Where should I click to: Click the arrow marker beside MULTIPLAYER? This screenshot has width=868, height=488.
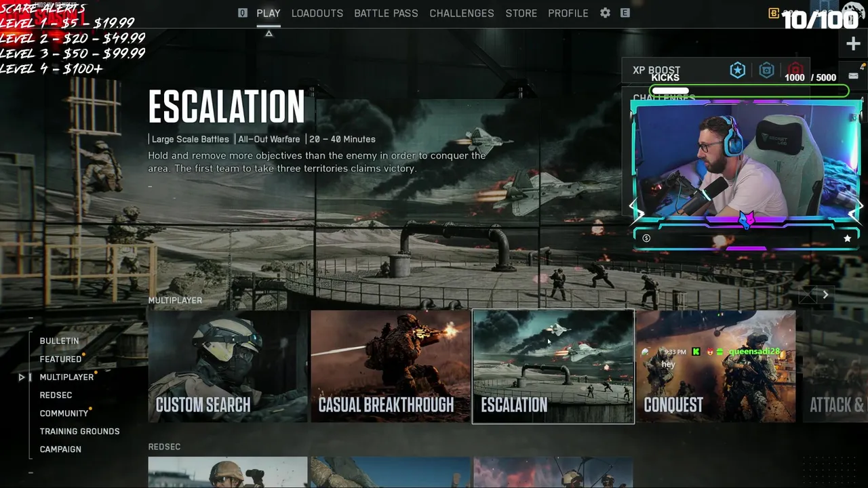pos(22,377)
